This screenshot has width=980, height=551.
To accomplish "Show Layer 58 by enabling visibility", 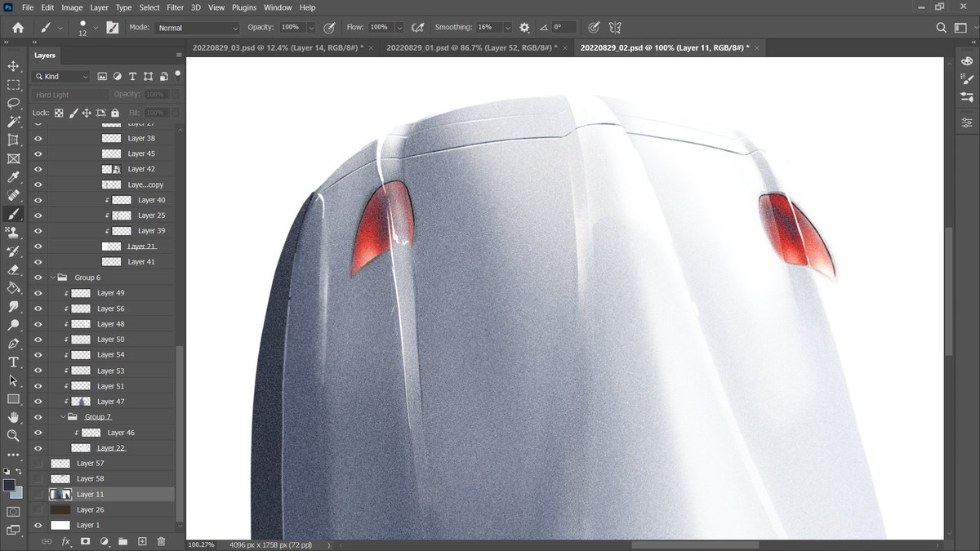I will (x=38, y=478).
